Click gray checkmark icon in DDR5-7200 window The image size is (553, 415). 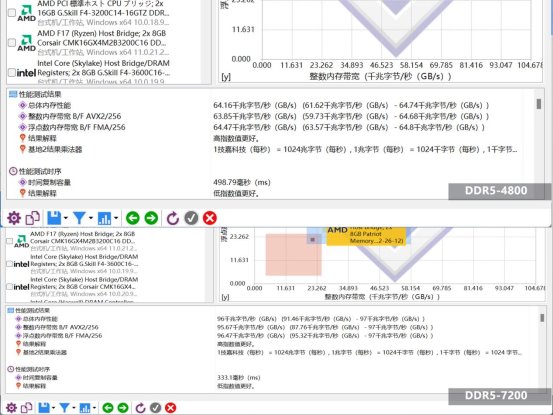pyautogui.click(x=155, y=408)
